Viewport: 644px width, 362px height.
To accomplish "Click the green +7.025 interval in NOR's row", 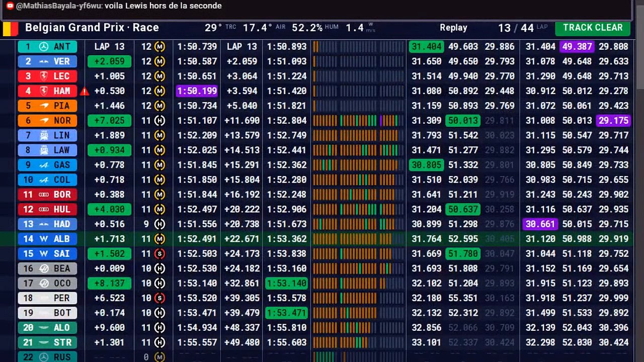I will (109, 121).
